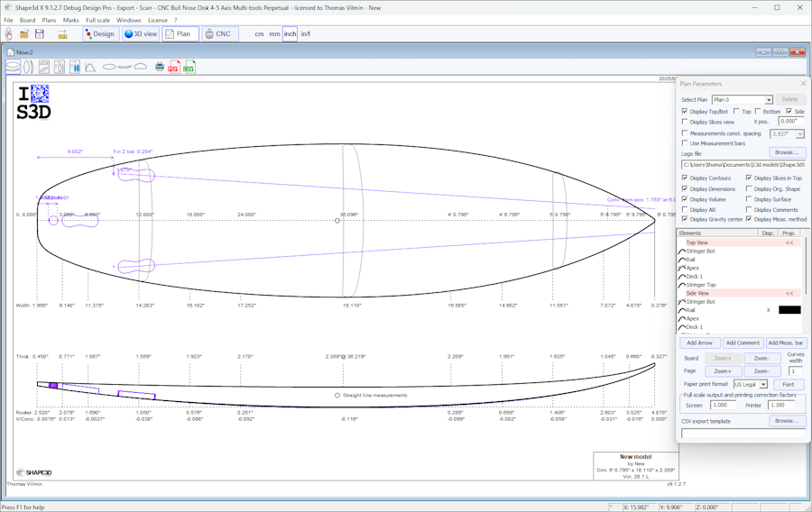Click the Board Zoom- button
This screenshot has height=512, width=812.
click(x=761, y=359)
